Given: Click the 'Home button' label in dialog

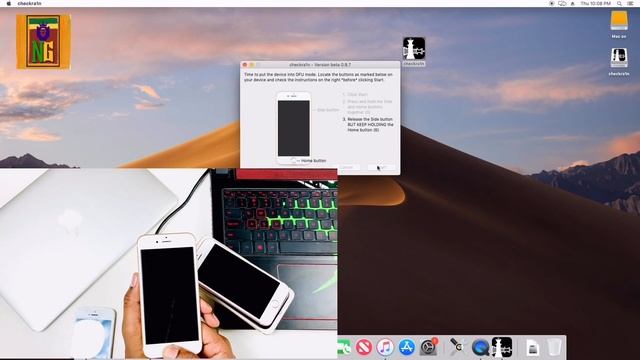Looking at the screenshot, I should 313,161.
